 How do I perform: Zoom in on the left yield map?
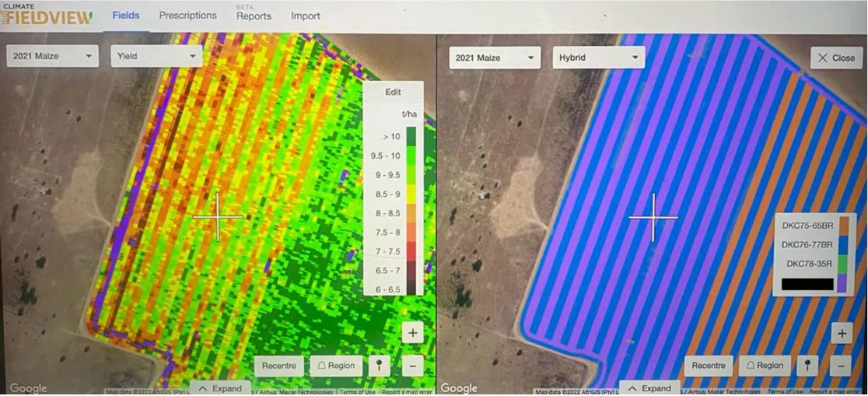coord(412,333)
